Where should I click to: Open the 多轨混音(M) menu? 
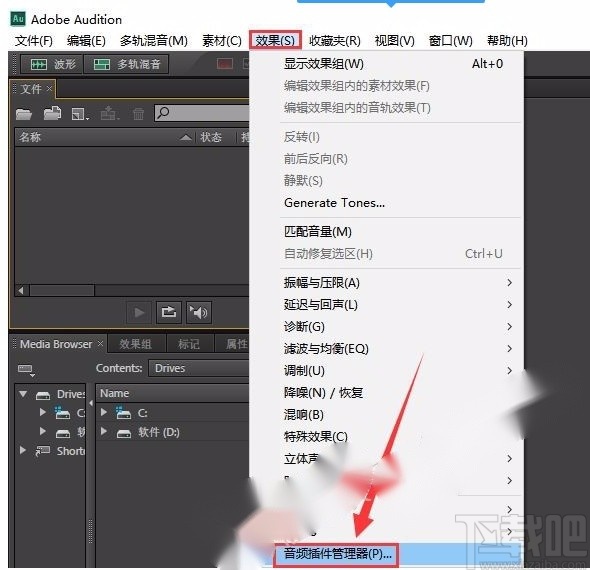click(154, 40)
